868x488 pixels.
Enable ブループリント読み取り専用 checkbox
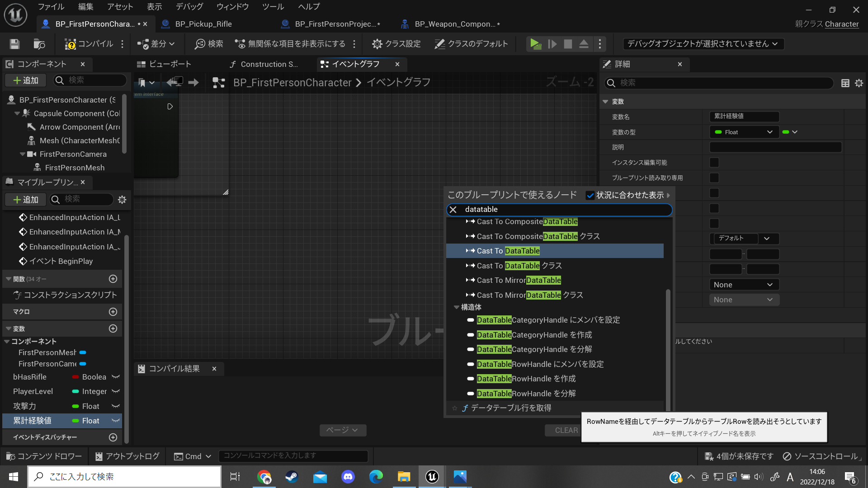(714, 178)
